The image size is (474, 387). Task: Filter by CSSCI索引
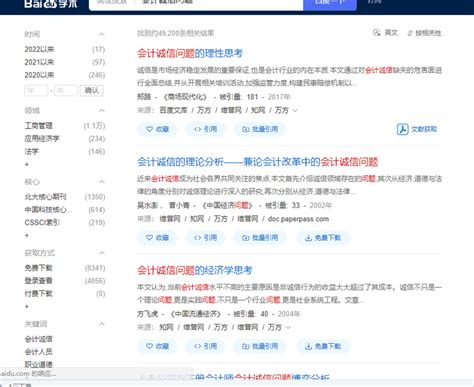tap(42, 223)
